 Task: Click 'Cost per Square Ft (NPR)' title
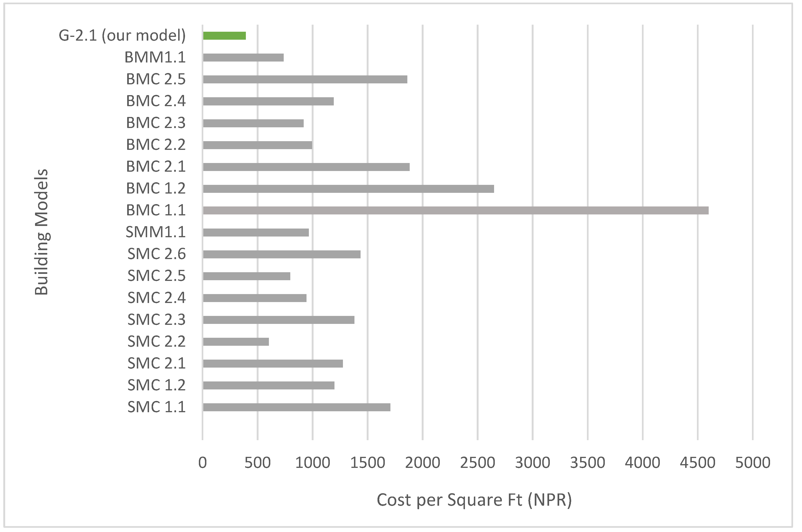(x=474, y=500)
